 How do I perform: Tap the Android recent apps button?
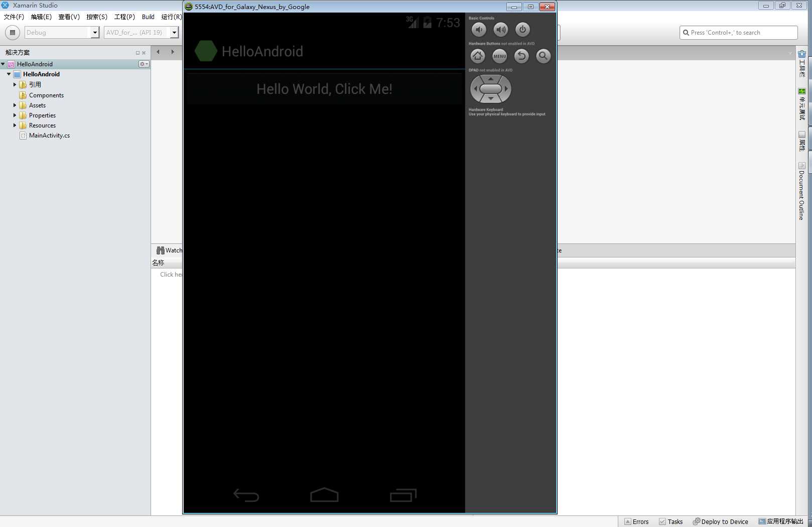point(403,495)
